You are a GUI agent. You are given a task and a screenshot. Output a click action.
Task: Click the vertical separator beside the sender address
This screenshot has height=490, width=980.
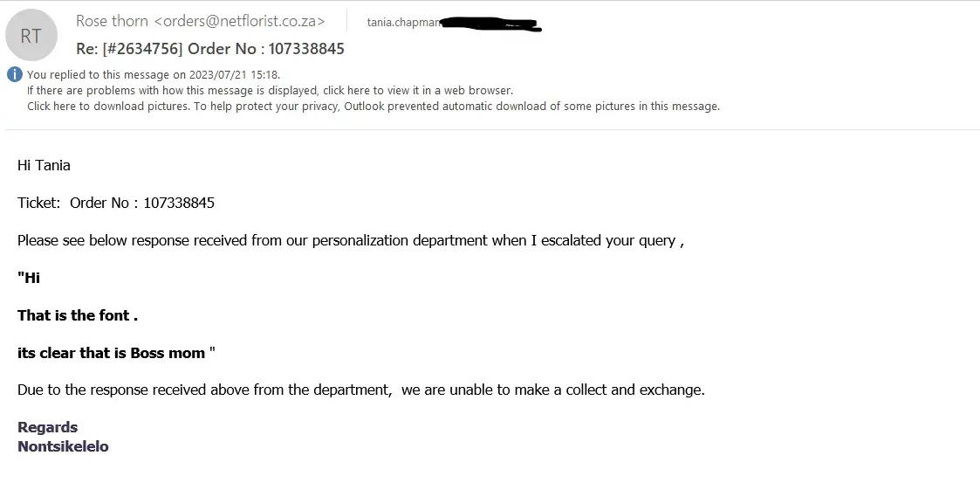coord(346,20)
